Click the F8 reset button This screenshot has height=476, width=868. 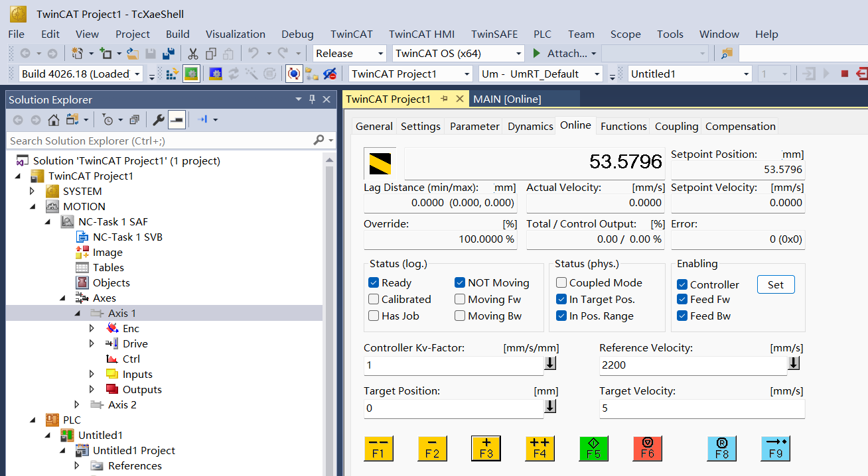click(x=721, y=449)
